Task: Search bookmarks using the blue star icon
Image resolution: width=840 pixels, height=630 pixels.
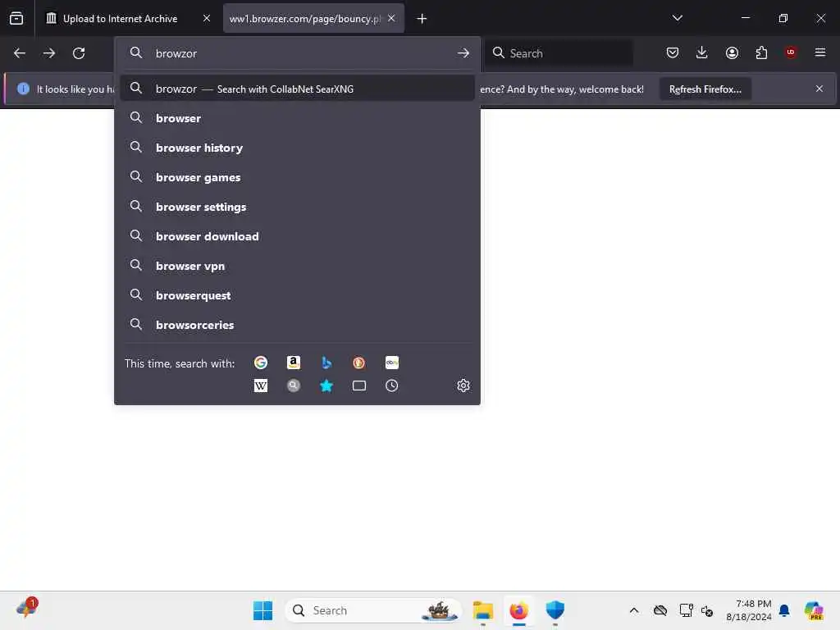Action: [326, 386]
